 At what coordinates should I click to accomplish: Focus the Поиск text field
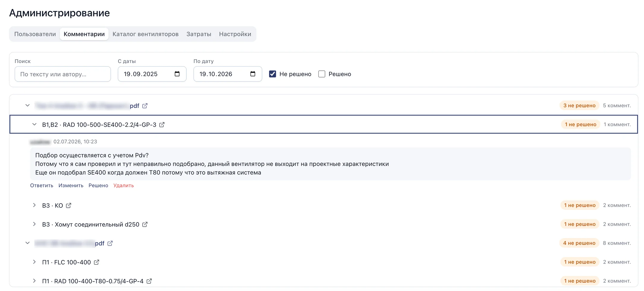[63, 74]
